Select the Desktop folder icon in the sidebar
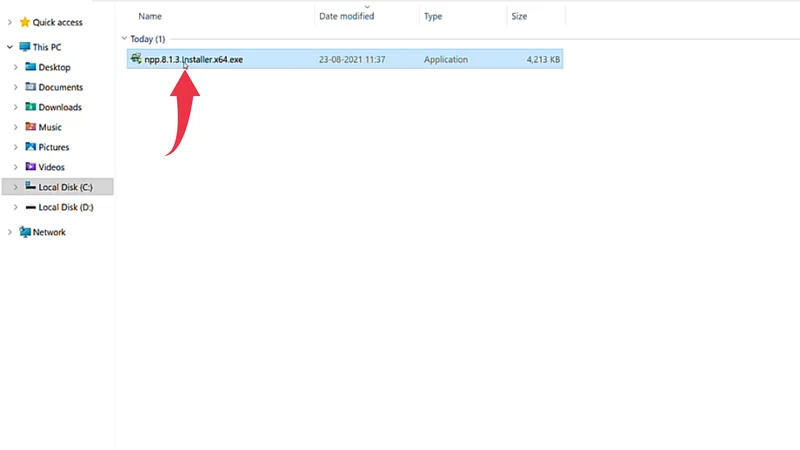This screenshot has width=800, height=450. [31, 67]
